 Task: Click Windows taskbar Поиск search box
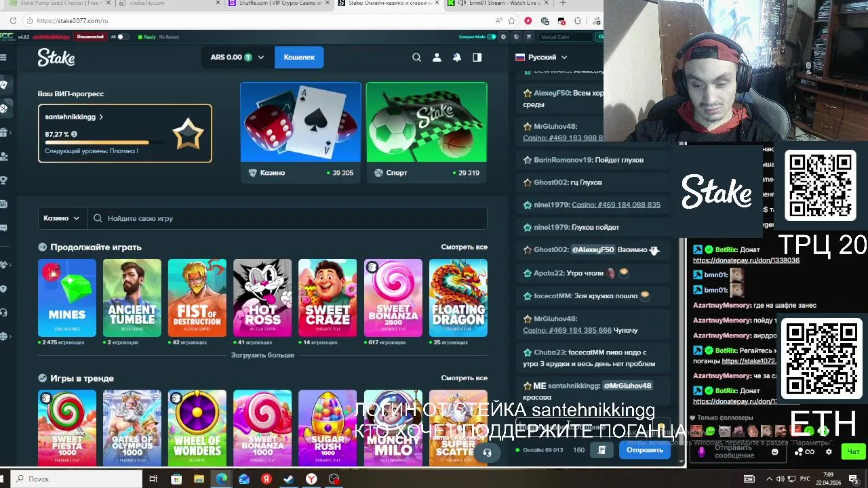point(75,479)
